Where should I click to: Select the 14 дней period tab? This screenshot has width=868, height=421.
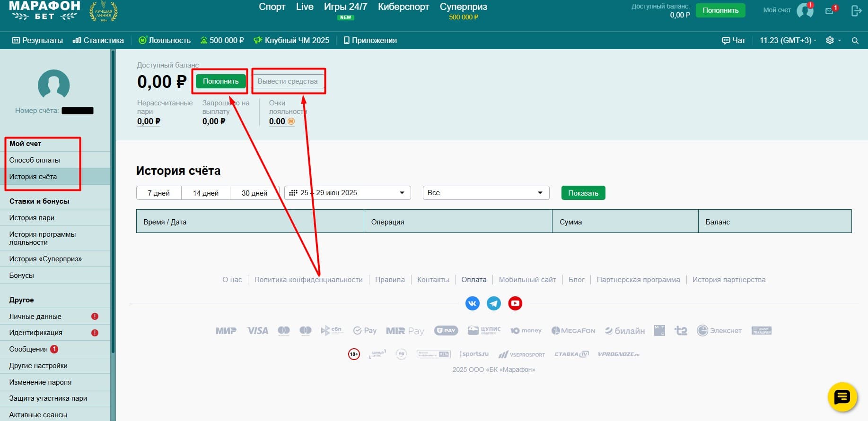[206, 193]
